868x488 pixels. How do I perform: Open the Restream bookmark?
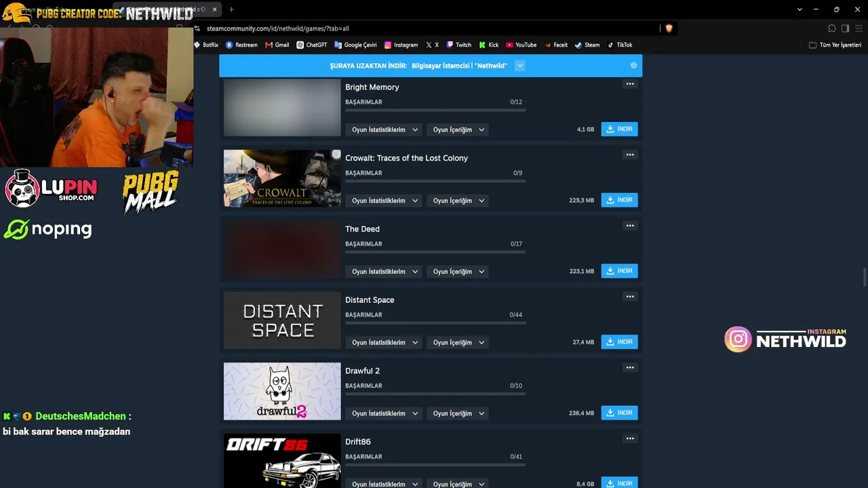coord(241,45)
